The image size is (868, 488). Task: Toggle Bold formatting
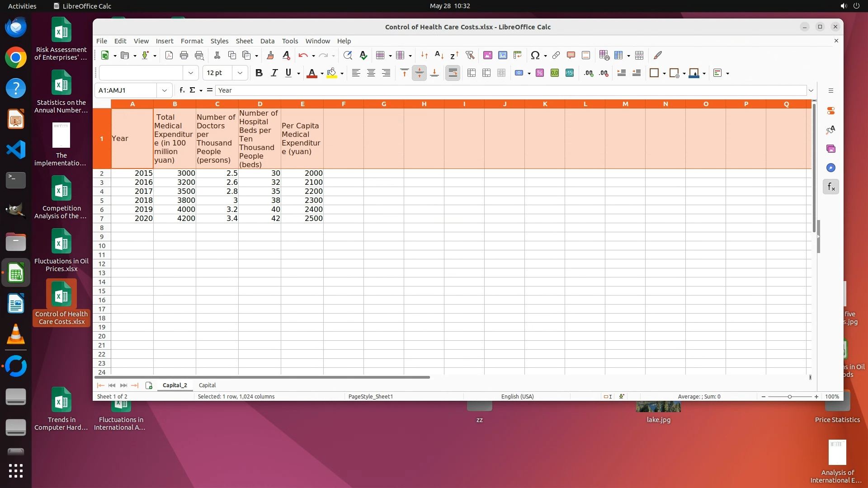(x=259, y=73)
